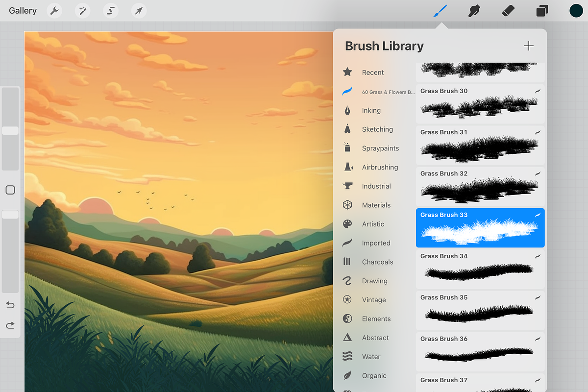Viewport: 588px width, 392px height.
Task: Open the Actions wrench menu
Action: (54, 11)
